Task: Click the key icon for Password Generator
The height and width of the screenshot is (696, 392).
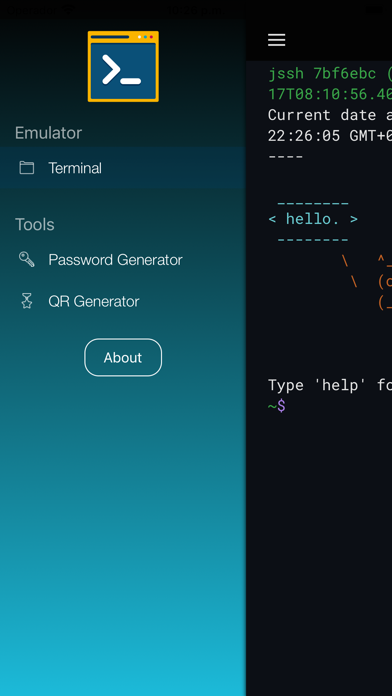Action: [27, 259]
